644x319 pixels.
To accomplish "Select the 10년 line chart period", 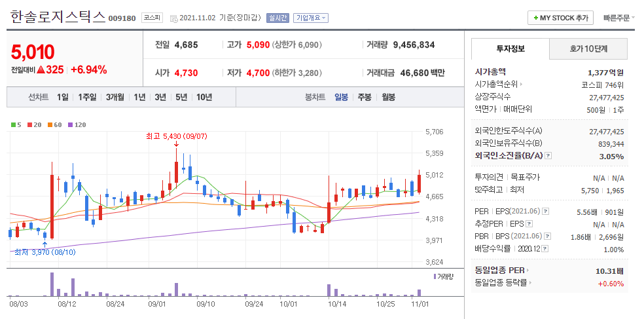I will (x=204, y=98).
